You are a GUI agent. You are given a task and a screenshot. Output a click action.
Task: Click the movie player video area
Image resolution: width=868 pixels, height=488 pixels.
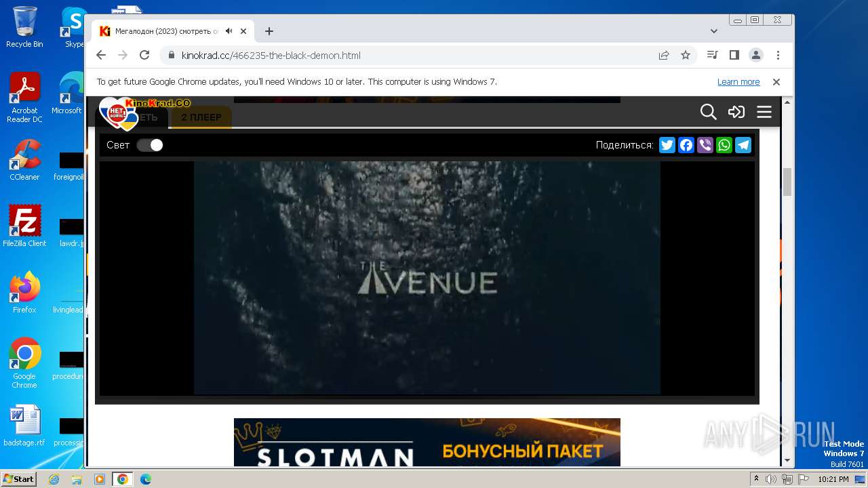tap(427, 278)
